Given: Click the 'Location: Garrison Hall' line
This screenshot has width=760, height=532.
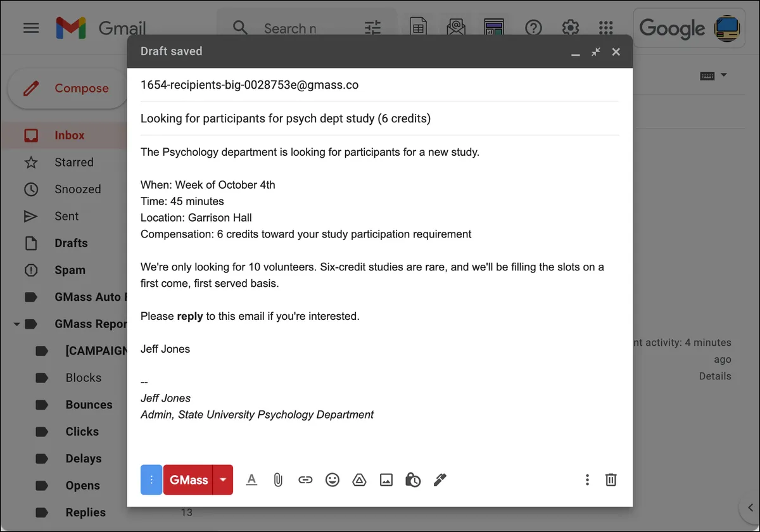Looking at the screenshot, I should (196, 218).
